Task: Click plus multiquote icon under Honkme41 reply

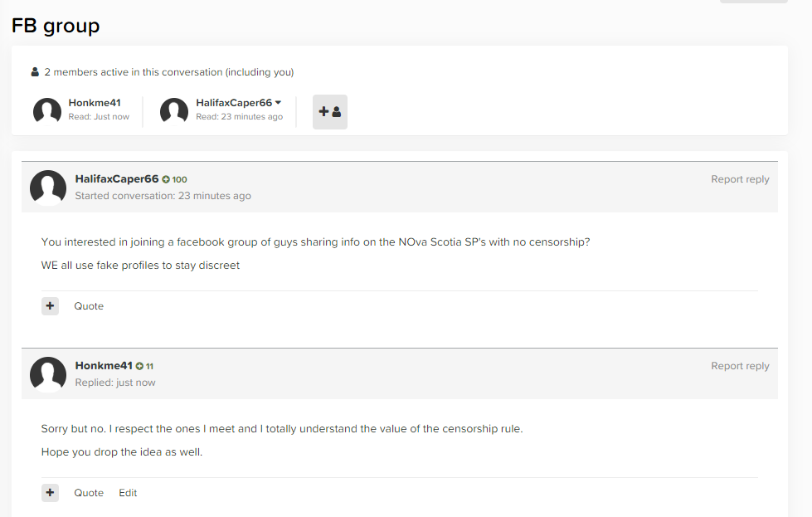Action: pos(51,493)
